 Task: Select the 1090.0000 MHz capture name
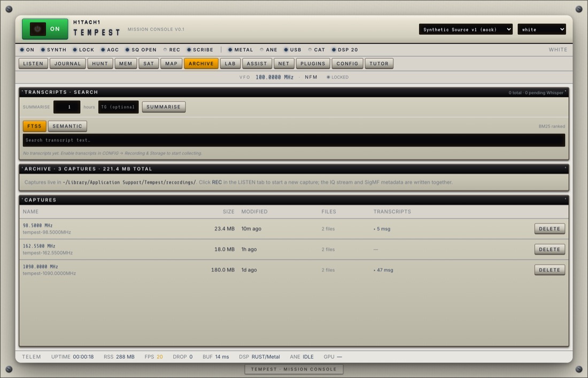[41, 267]
